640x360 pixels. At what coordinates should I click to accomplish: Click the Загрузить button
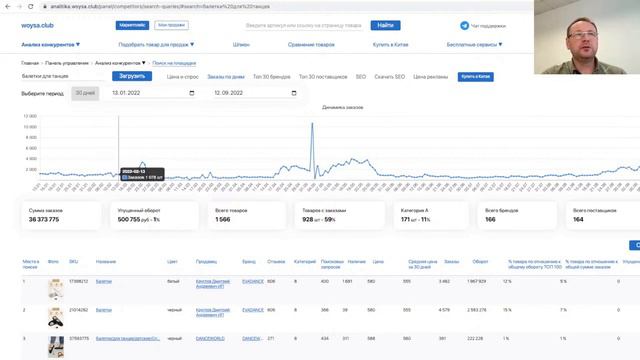tap(132, 76)
